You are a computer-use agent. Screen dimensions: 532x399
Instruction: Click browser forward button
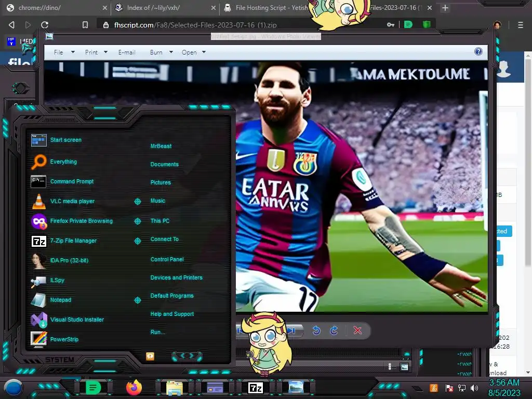click(x=28, y=25)
